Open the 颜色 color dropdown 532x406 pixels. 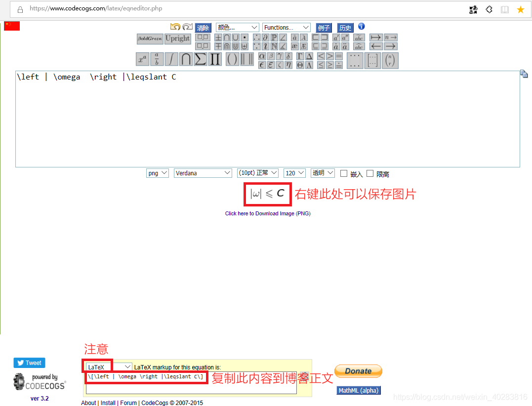click(238, 28)
